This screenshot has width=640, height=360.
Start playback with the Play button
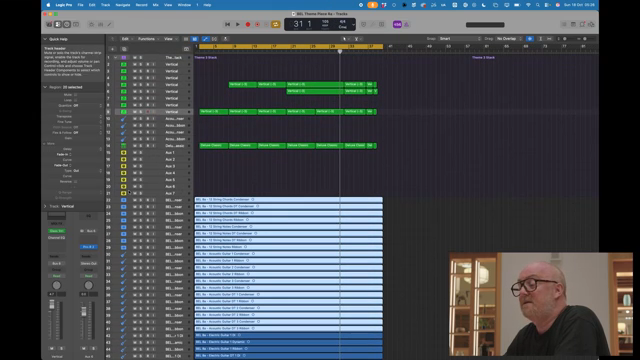pos(238,24)
